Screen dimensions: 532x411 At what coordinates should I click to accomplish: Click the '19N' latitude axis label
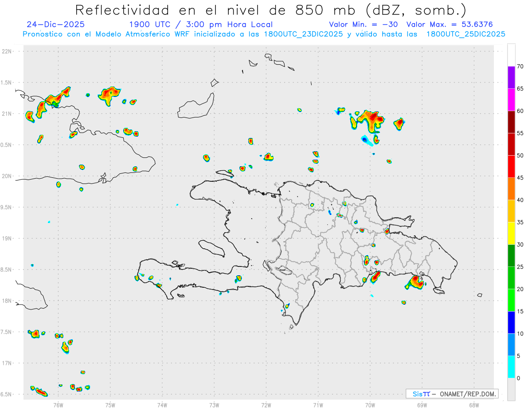tap(7, 238)
